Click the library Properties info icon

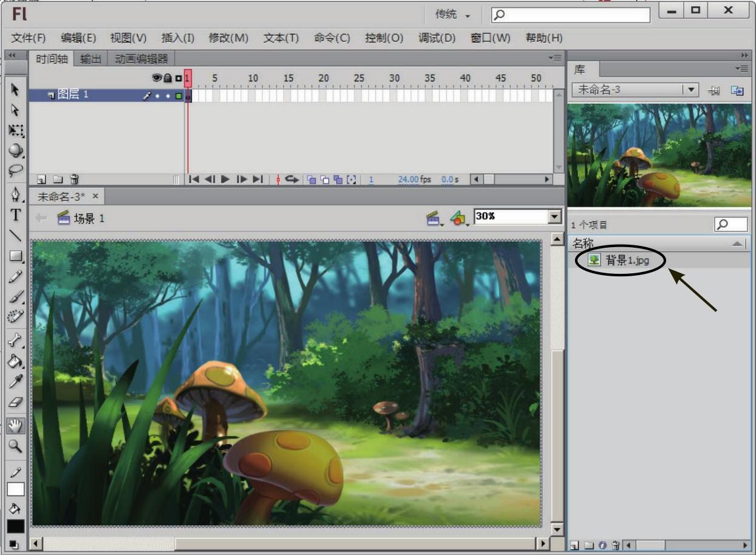point(602,545)
